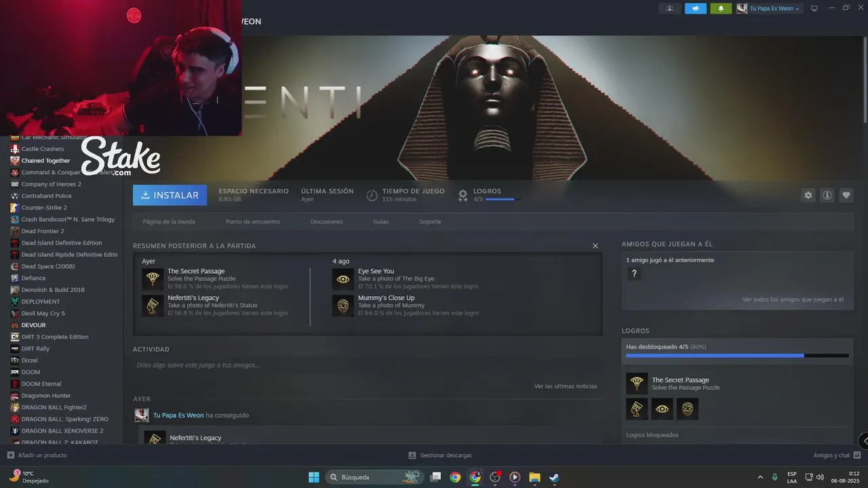Click Añadir un producto
The width and height of the screenshot is (868, 488).
42,455
